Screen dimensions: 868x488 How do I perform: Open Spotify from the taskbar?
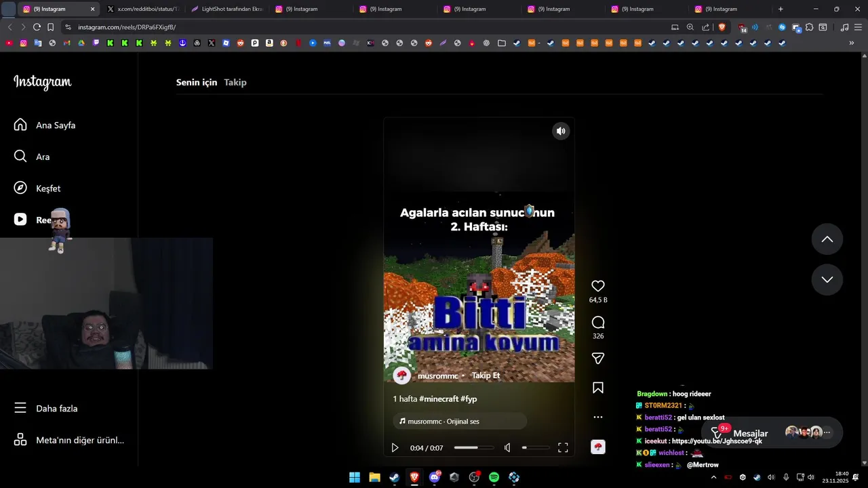coord(494,477)
